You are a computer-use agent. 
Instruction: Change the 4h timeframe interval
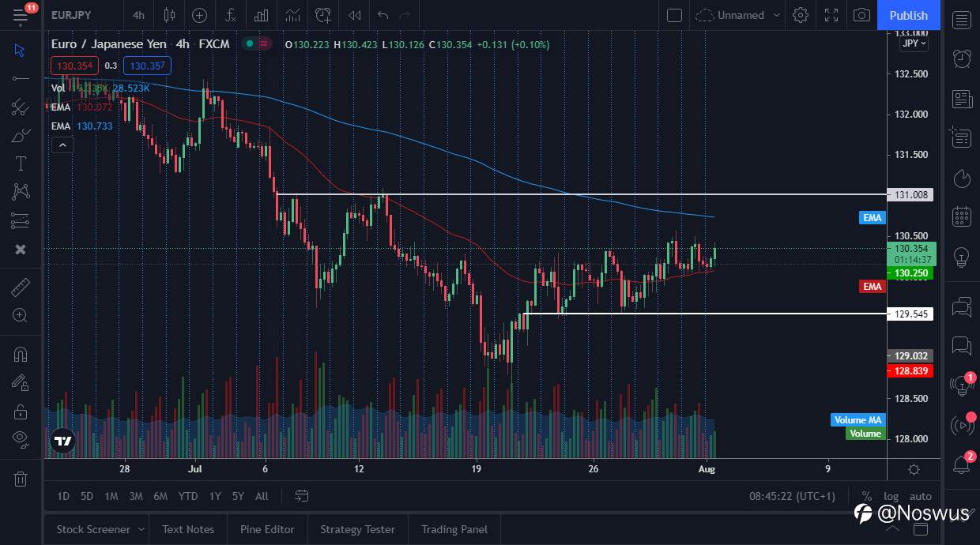[x=139, y=15]
